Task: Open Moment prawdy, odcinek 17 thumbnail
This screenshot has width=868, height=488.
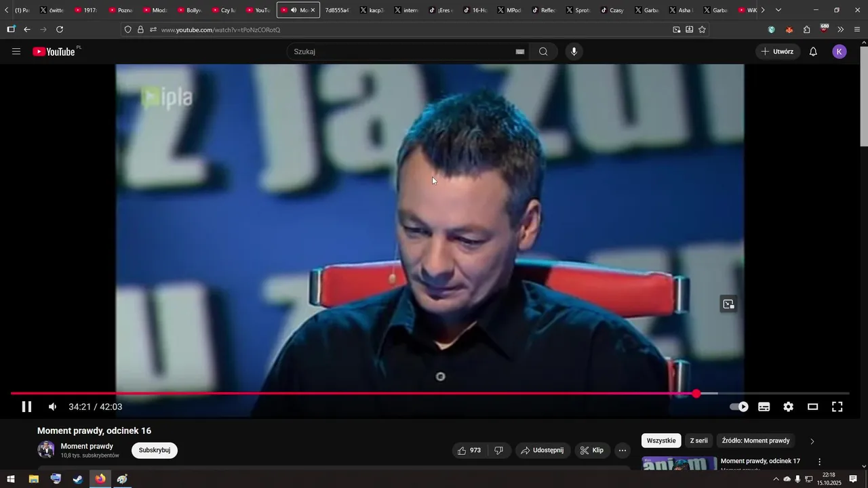Action: pos(679,464)
